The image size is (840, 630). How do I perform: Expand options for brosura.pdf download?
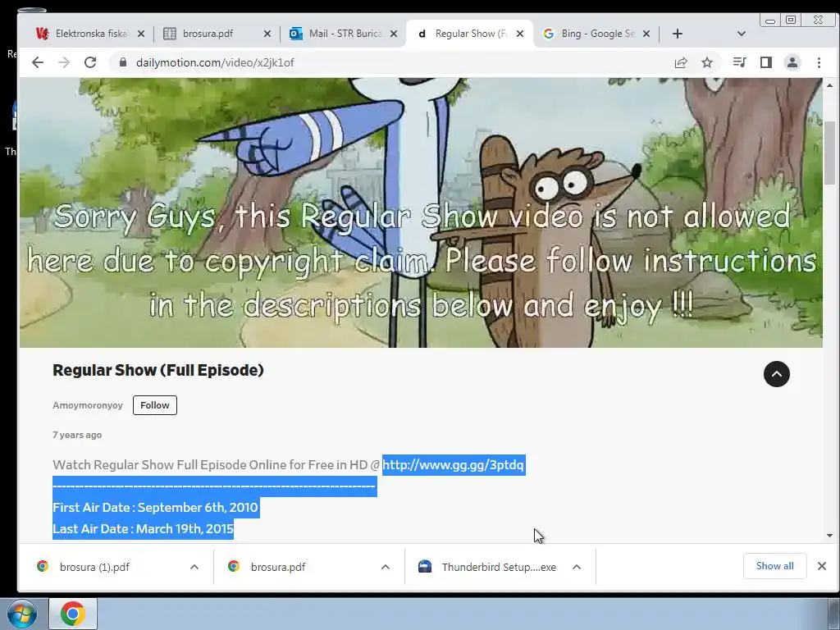(386, 567)
